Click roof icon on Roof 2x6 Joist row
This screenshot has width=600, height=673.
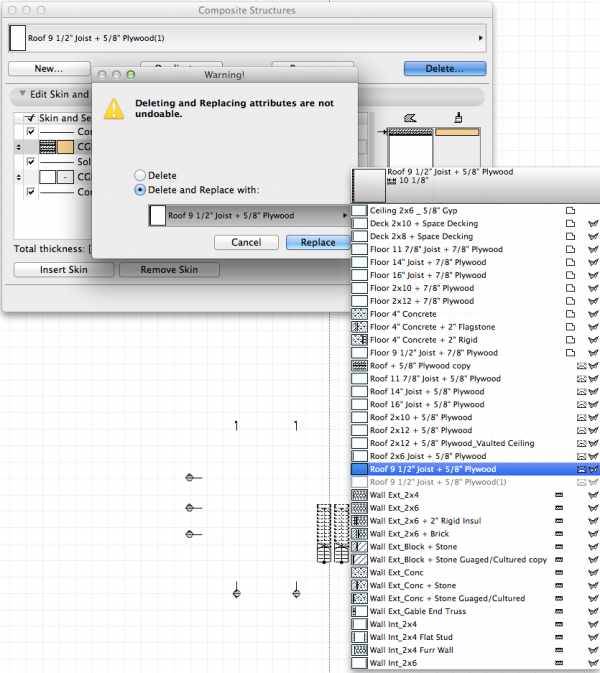pos(580,456)
